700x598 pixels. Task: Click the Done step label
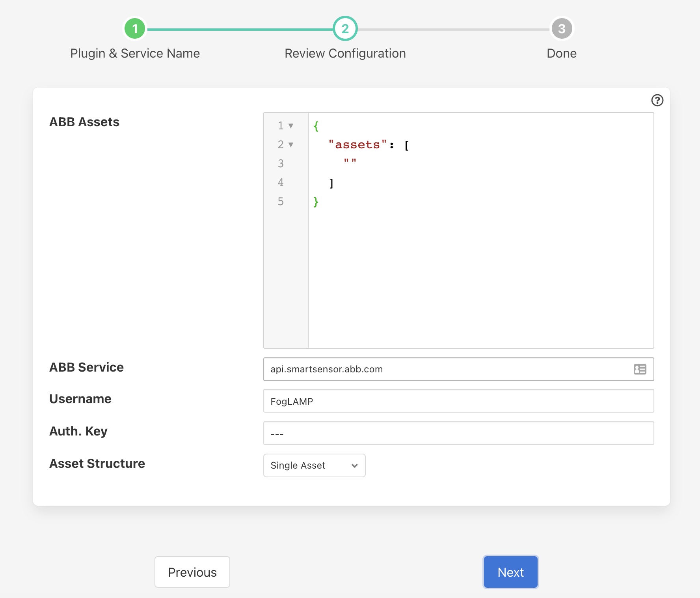click(x=561, y=53)
